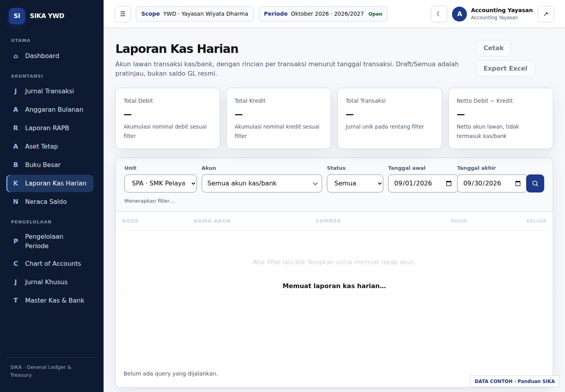Image resolution: width=565 pixels, height=392 pixels.
Task: Go to Anggaran Bulanan menu item
Action: [50, 110]
